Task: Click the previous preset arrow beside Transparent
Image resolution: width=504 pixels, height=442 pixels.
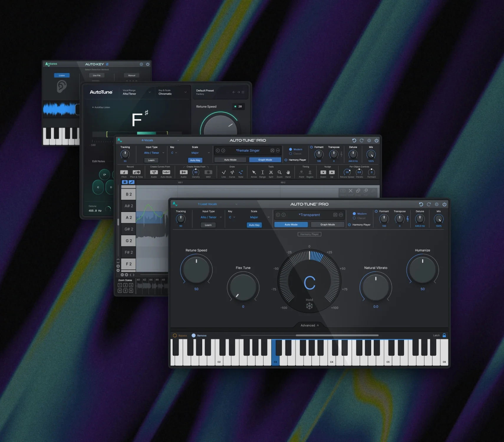Action: pyautogui.click(x=278, y=215)
